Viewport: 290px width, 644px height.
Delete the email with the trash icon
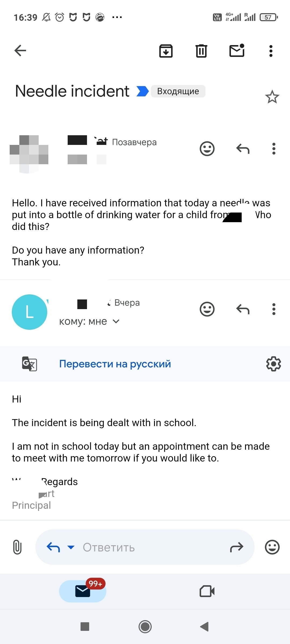tap(201, 51)
